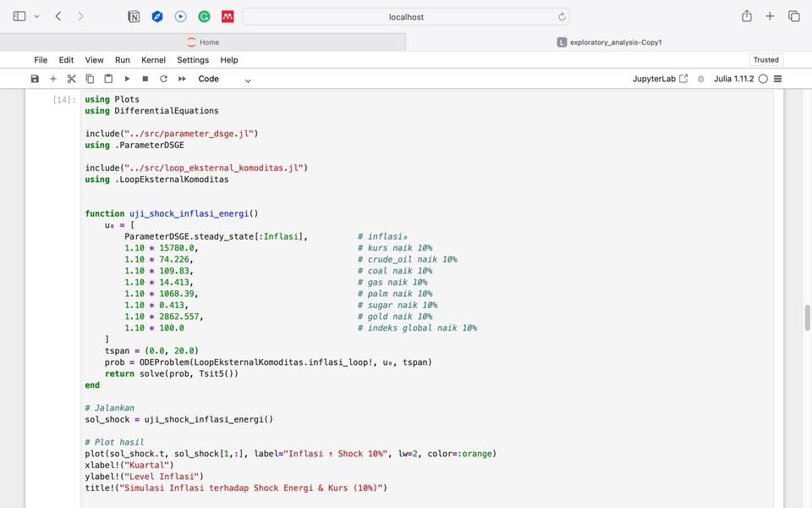
Task: Save the notebook with the disk icon
Action: [x=35, y=79]
